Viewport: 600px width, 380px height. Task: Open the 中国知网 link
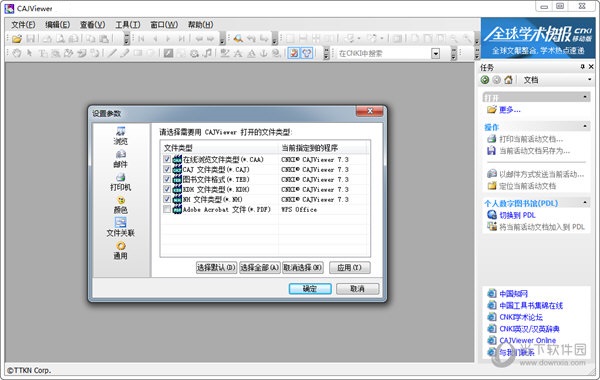(514, 294)
